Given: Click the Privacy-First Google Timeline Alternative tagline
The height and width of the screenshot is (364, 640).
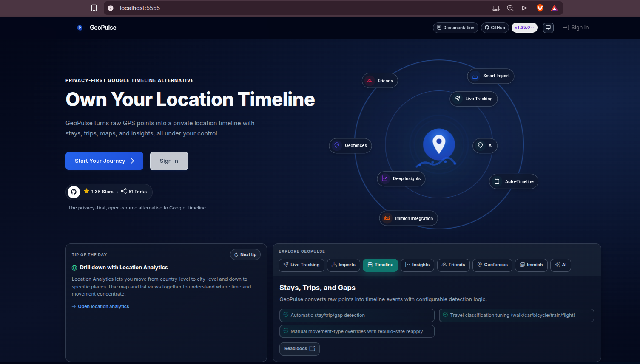Looking at the screenshot, I should point(130,80).
